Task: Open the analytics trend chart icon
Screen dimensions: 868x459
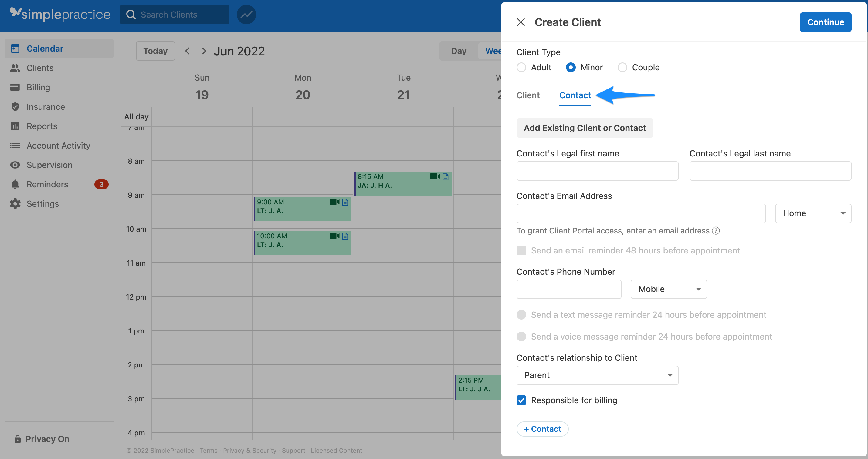Action: tap(246, 15)
